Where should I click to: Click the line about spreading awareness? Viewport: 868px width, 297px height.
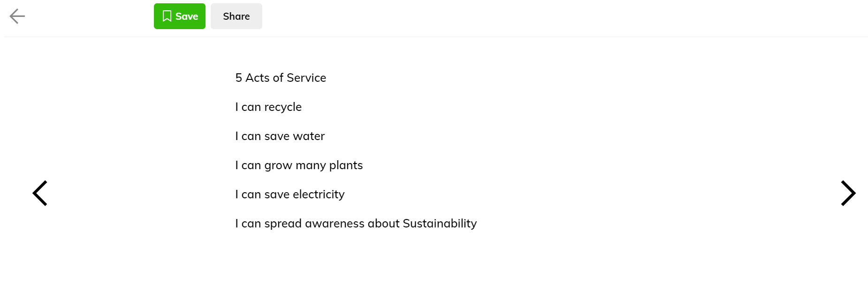point(356,224)
